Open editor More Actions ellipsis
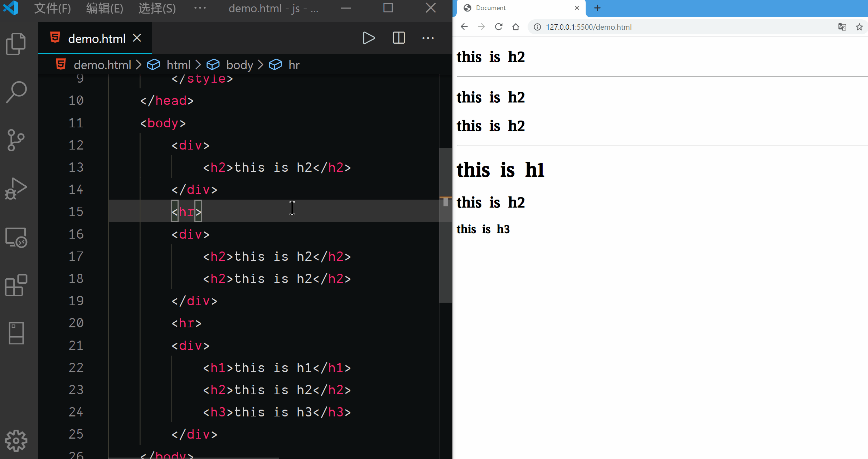This screenshot has width=868, height=459. (428, 38)
